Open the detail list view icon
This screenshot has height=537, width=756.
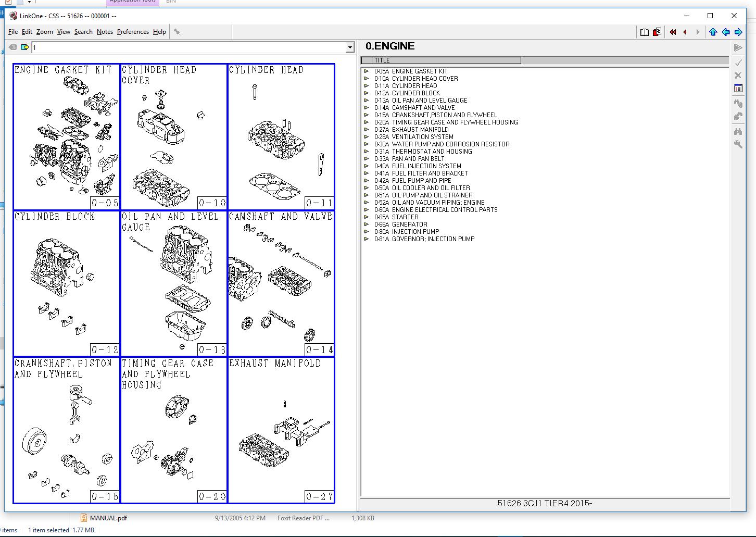[x=738, y=88]
